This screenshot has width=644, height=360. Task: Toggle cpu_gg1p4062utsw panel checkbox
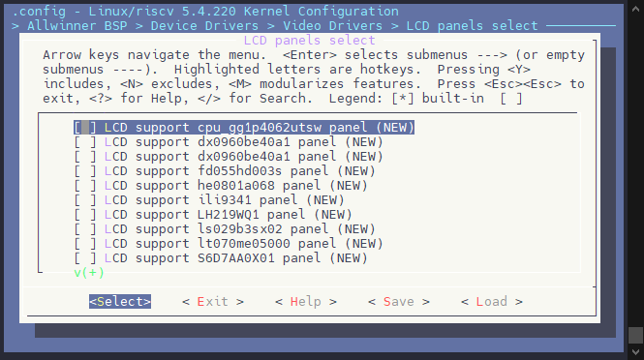click(x=85, y=127)
